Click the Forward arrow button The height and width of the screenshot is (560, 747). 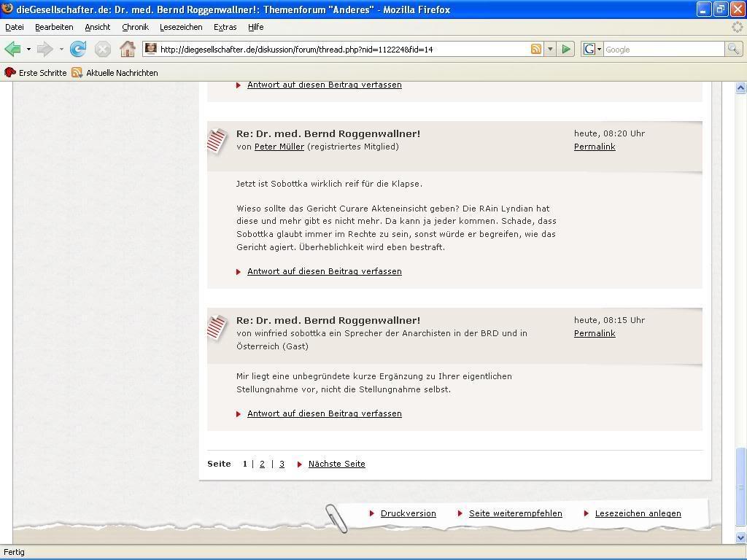(44, 50)
